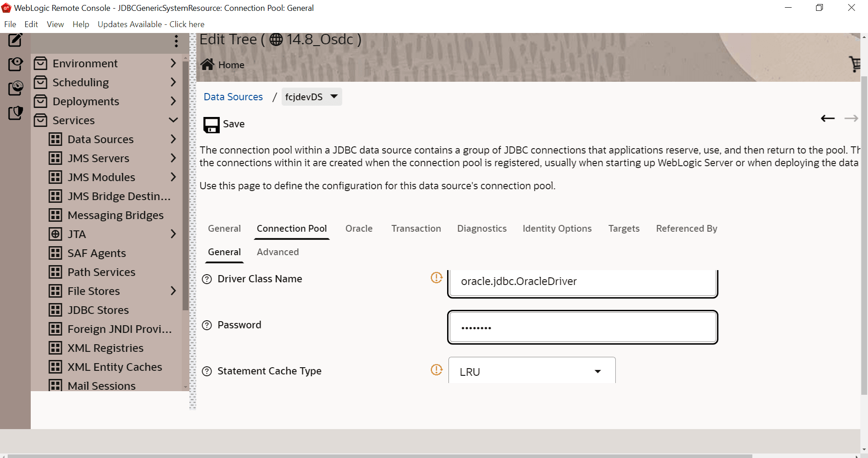This screenshot has width=868, height=458.
Task: Select Messaging Bridges in the tree
Action: 116,215
